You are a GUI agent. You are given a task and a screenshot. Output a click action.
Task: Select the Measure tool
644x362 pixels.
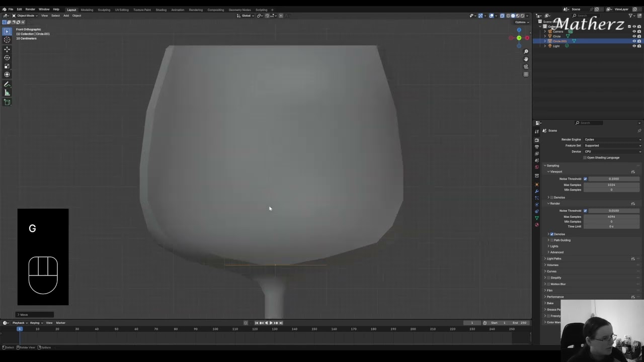[7, 93]
